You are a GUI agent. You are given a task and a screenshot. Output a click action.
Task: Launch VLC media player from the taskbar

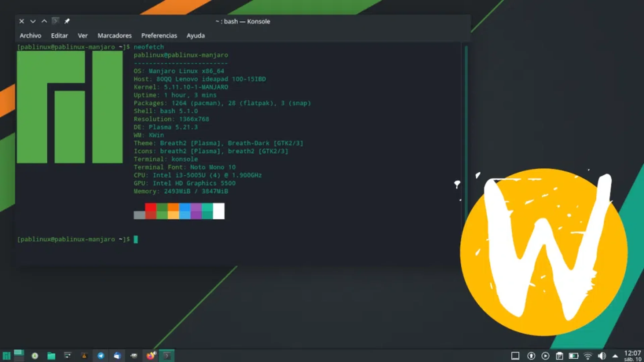click(84, 356)
